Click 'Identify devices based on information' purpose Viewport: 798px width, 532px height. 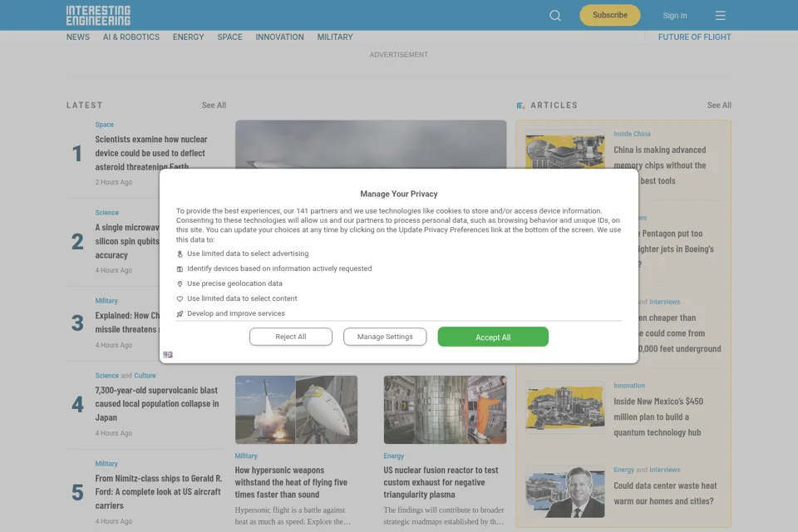[279, 268]
